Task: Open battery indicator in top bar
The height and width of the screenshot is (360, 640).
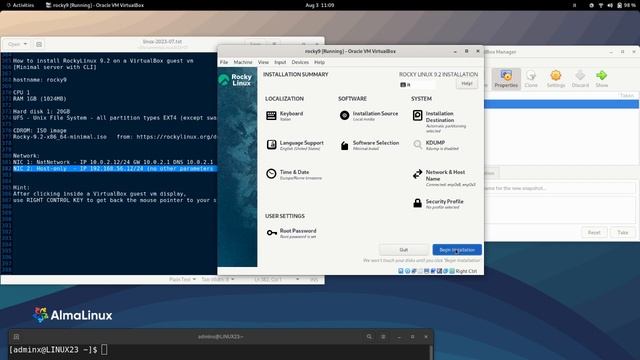Action: (627, 5)
